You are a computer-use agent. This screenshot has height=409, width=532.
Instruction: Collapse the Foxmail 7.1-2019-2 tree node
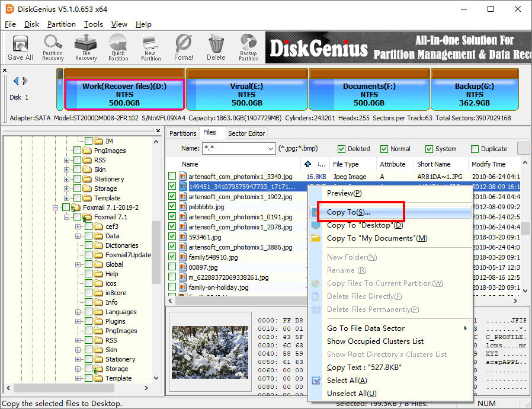click(55, 207)
